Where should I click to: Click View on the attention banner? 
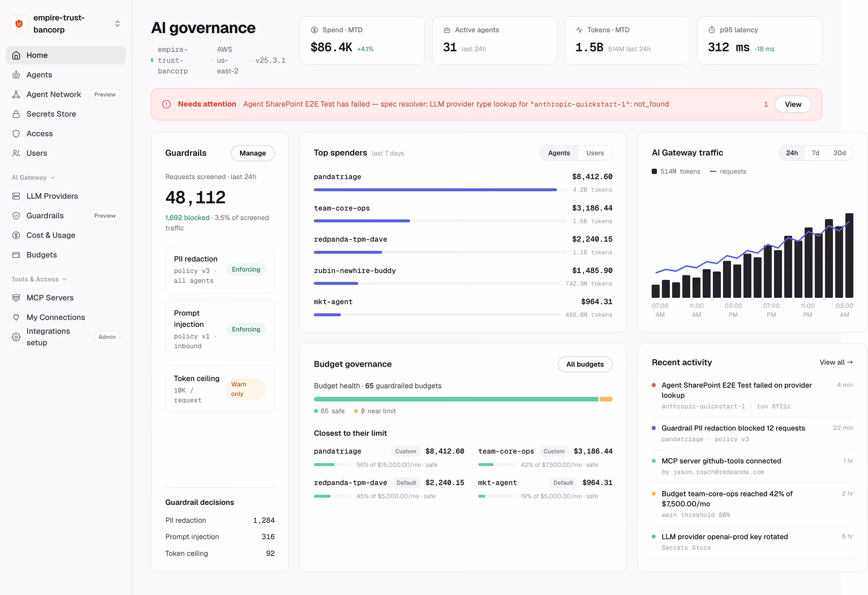tap(793, 104)
